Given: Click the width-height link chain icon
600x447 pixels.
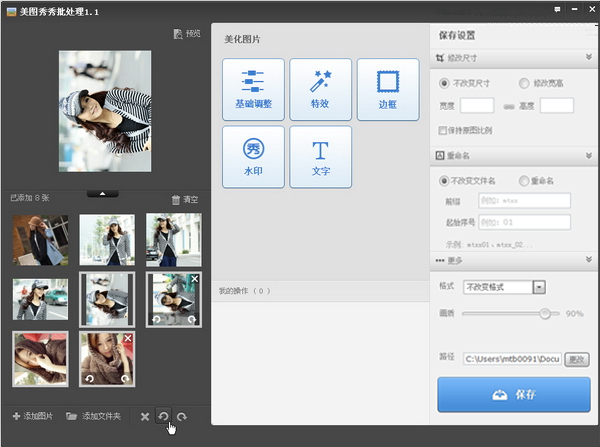Looking at the screenshot, I should pos(509,107).
